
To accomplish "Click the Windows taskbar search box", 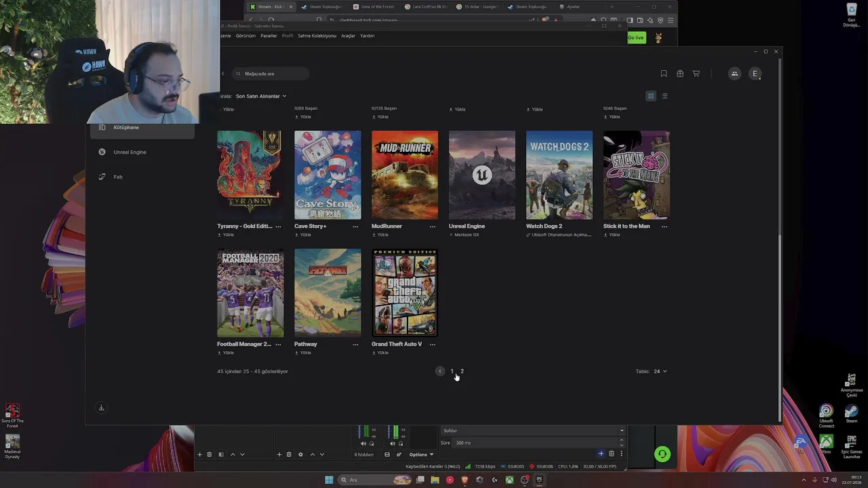I will click(375, 480).
